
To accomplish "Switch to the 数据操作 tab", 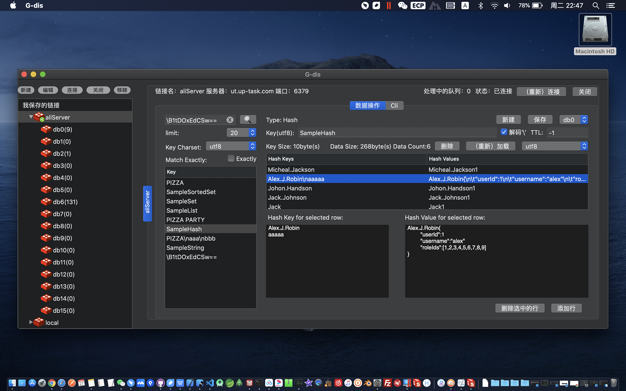I will [368, 105].
